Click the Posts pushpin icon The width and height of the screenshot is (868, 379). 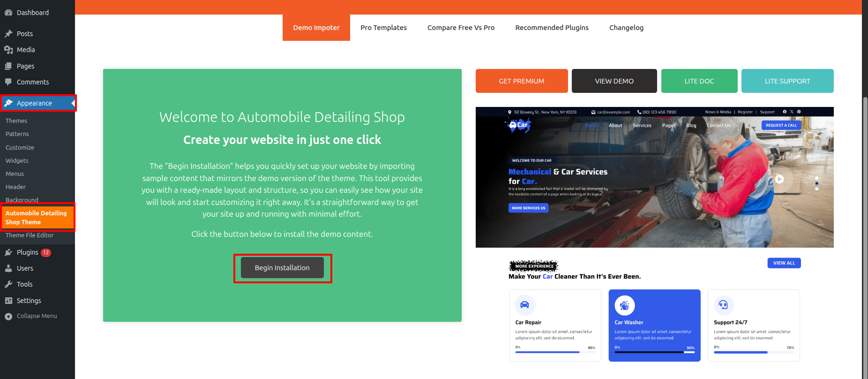pos(8,34)
